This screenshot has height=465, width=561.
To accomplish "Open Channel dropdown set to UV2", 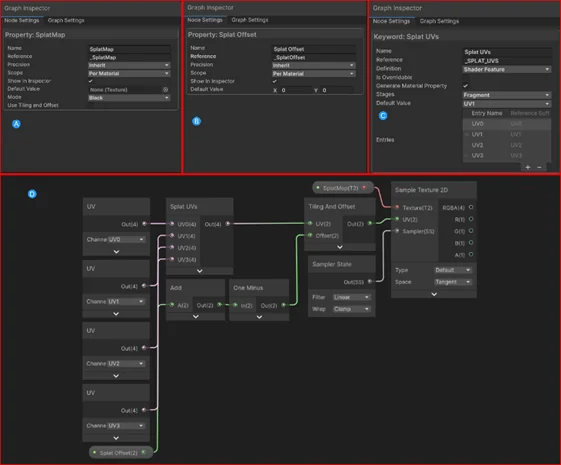I will [126, 363].
